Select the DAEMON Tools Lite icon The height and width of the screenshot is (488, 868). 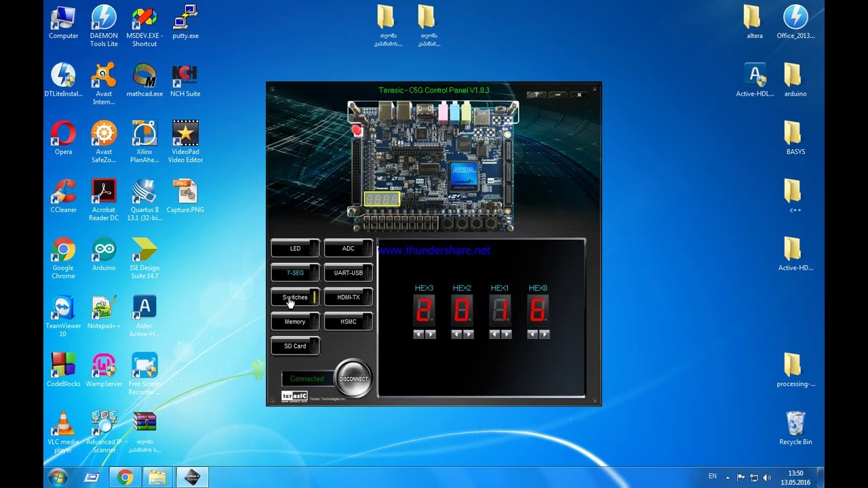[x=104, y=26]
